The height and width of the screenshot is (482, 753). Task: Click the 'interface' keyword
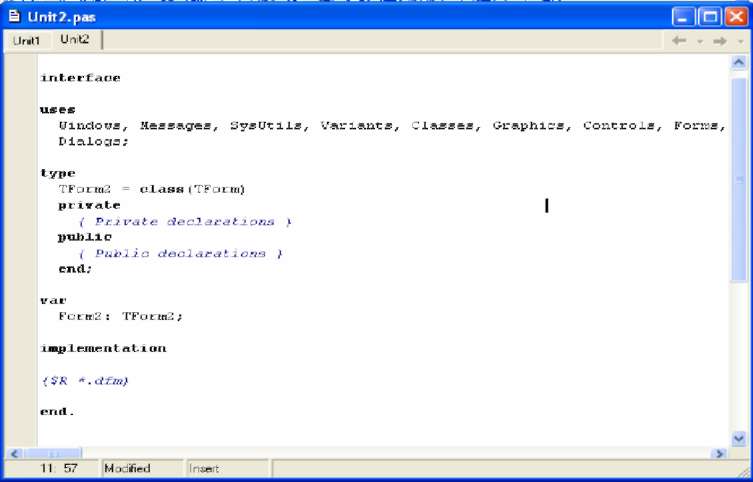pyautogui.click(x=80, y=78)
